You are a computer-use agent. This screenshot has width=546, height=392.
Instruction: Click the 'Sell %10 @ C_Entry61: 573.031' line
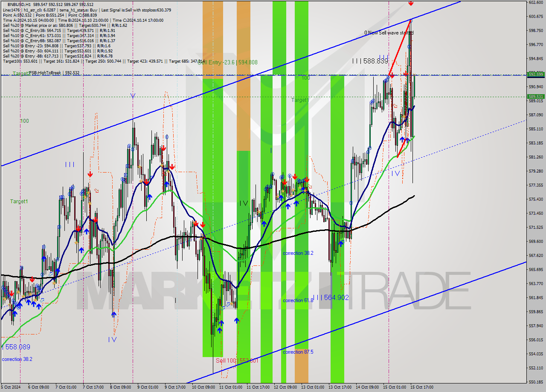tap(59, 35)
